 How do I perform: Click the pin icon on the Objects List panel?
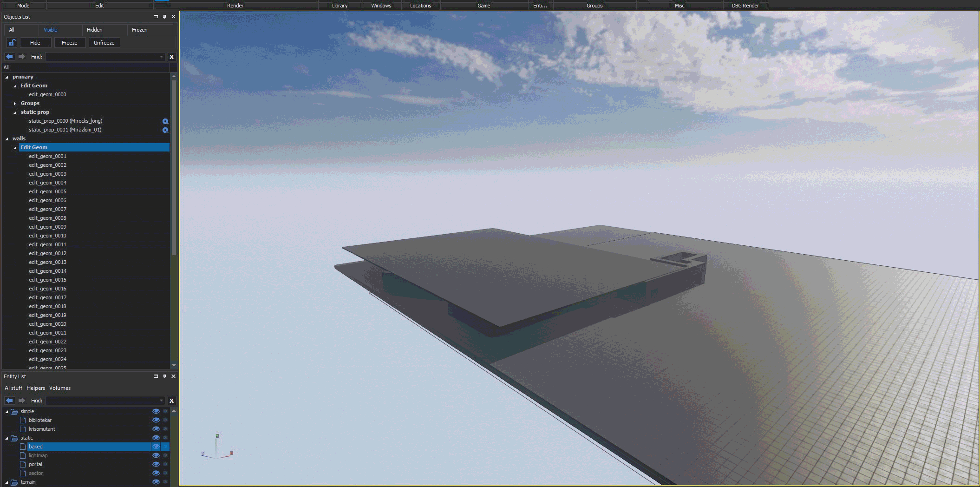164,16
